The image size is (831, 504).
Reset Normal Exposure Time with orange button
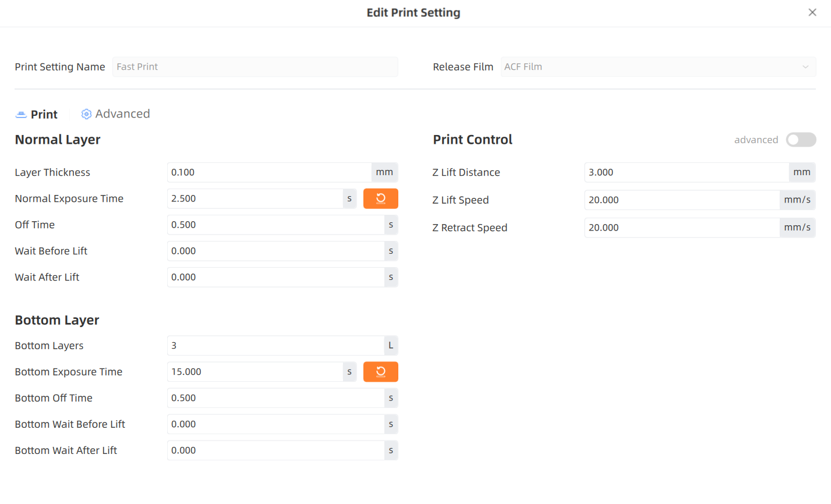(x=380, y=198)
